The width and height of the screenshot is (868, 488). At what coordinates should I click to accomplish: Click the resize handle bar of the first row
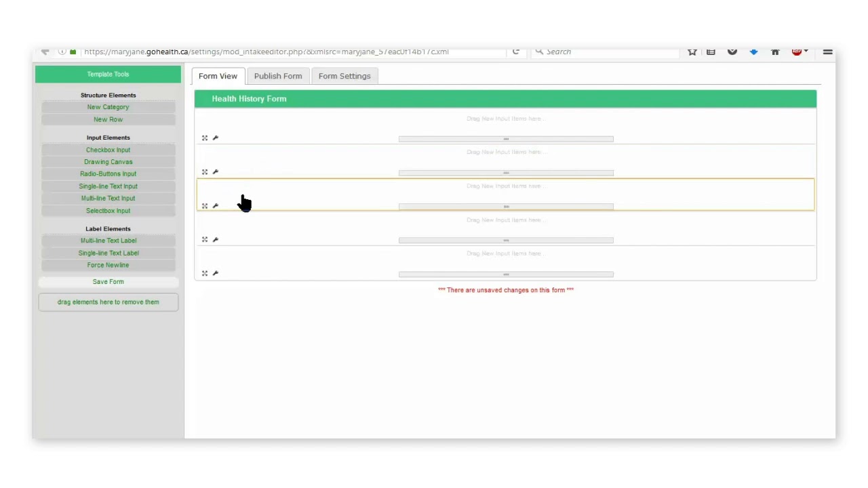[506, 139]
